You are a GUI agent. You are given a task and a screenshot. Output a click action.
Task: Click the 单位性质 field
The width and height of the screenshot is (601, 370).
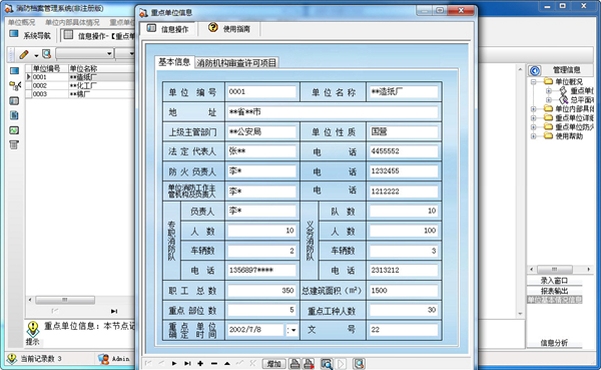coord(404,132)
